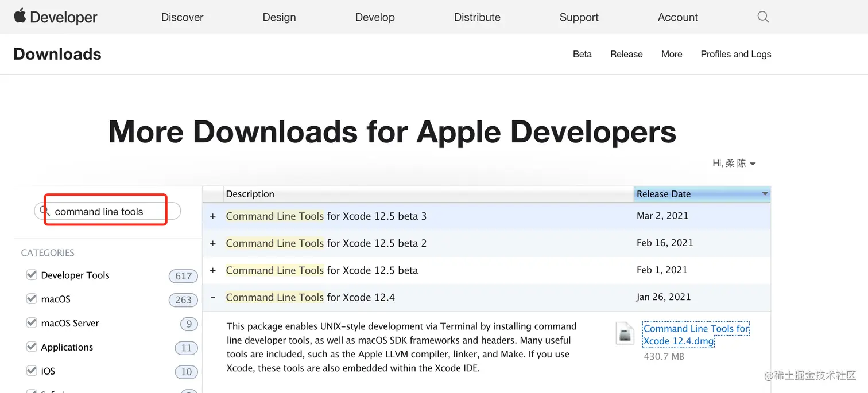Switch to the Release tab
The width and height of the screenshot is (868, 393).
tap(626, 54)
